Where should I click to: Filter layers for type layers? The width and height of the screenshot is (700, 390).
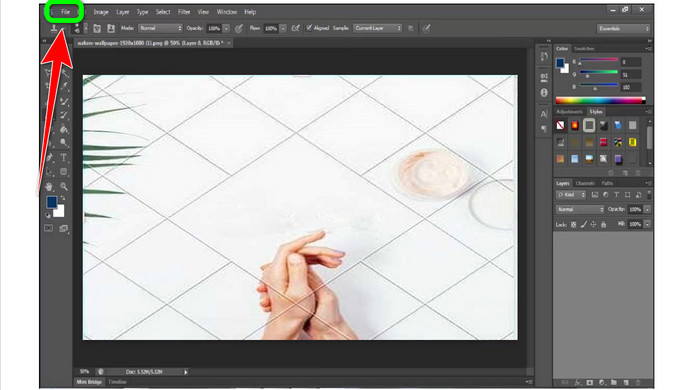point(617,195)
